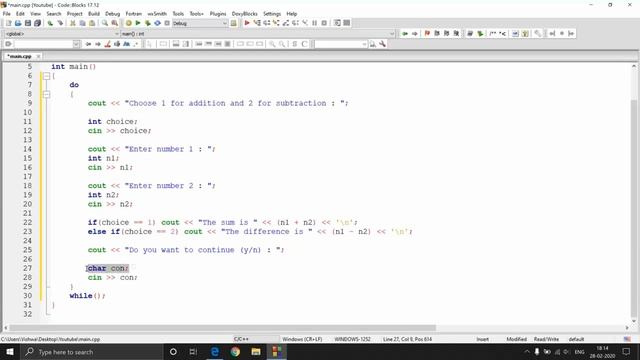Paste from clipboard using toolbar icon
The height and width of the screenshot is (360, 640).
(92, 23)
